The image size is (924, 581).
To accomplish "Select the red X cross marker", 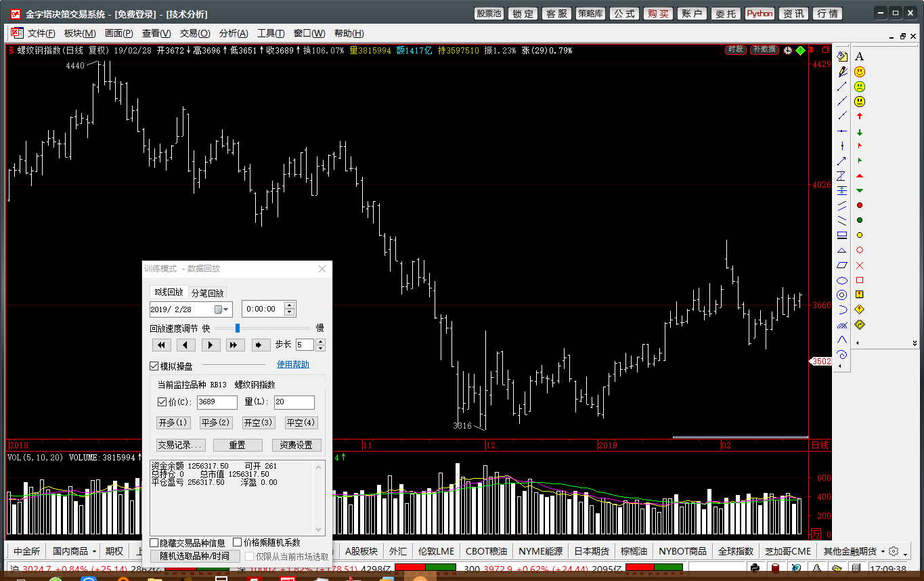I will point(859,265).
